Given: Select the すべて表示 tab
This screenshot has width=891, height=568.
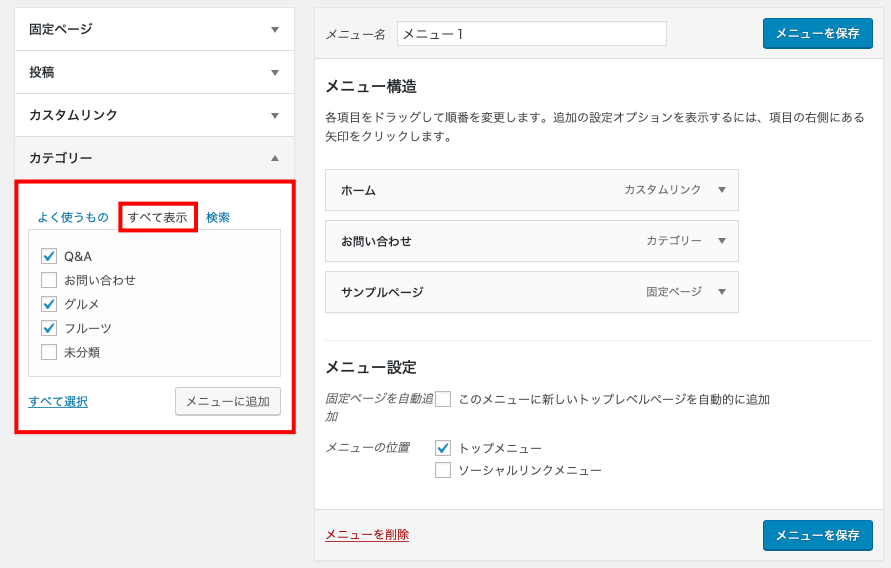Looking at the screenshot, I should tap(157, 218).
